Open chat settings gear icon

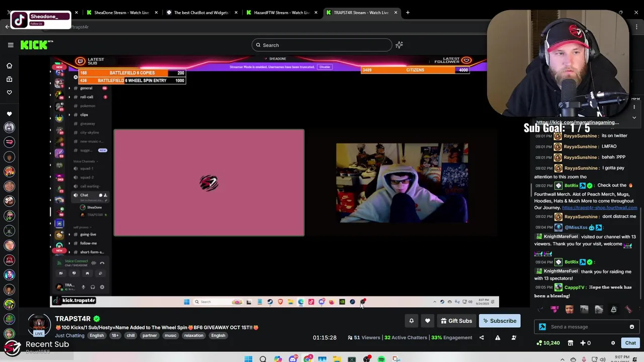pyautogui.click(x=613, y=343)
